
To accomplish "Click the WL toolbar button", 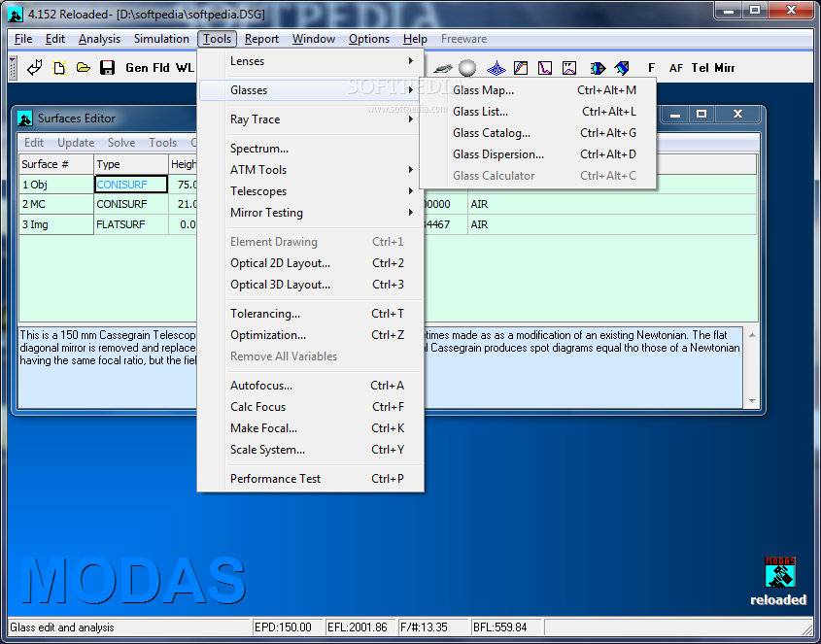I will [x=185, y=68].
